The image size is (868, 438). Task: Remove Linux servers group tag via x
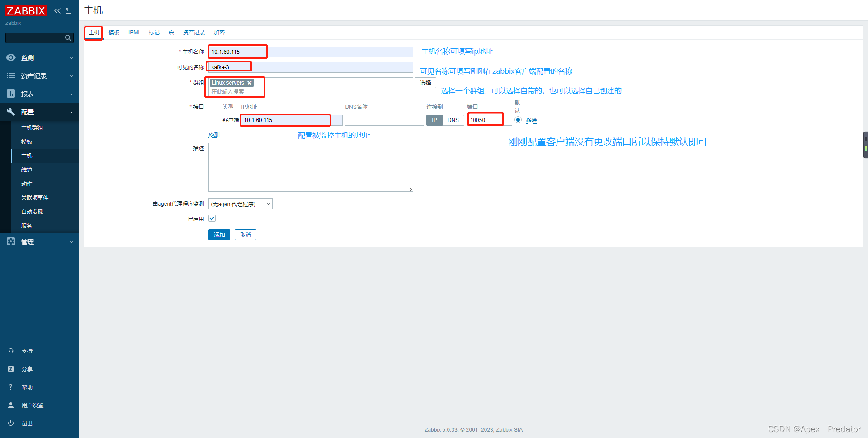[249, 83]
